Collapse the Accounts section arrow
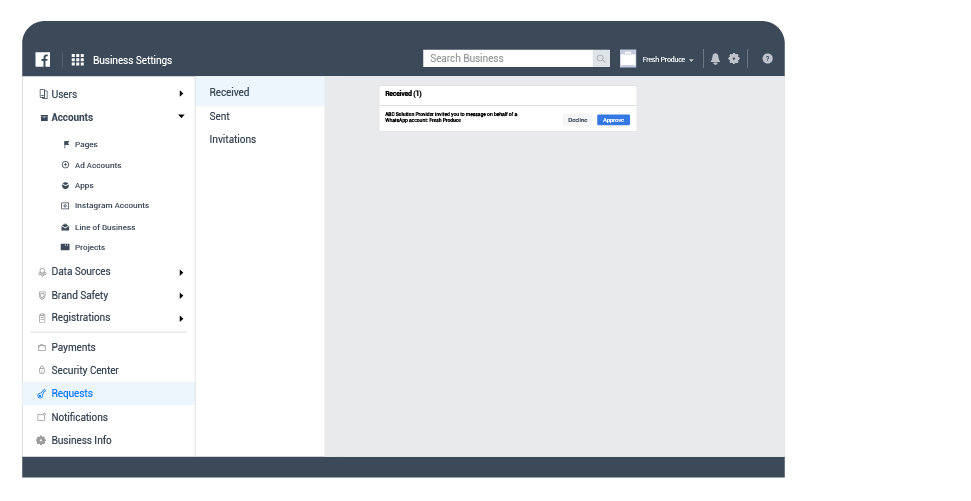This screenshot has height=501, width=971. coord(181,116)
